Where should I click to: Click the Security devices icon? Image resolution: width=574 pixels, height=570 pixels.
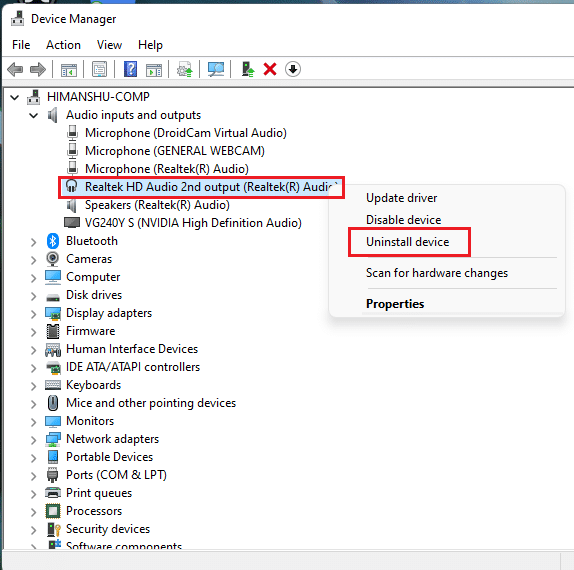point(53,529)
